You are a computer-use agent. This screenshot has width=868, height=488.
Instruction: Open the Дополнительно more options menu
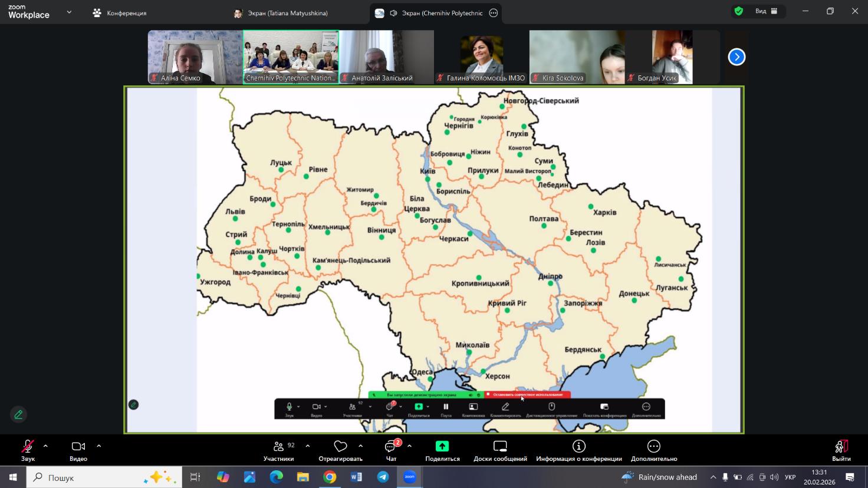(653, 450)
